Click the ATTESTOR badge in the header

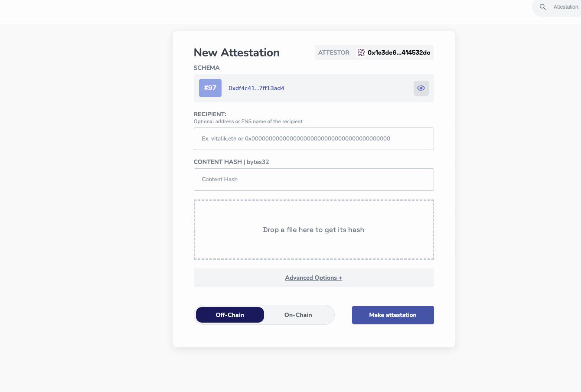pos(334,52)
